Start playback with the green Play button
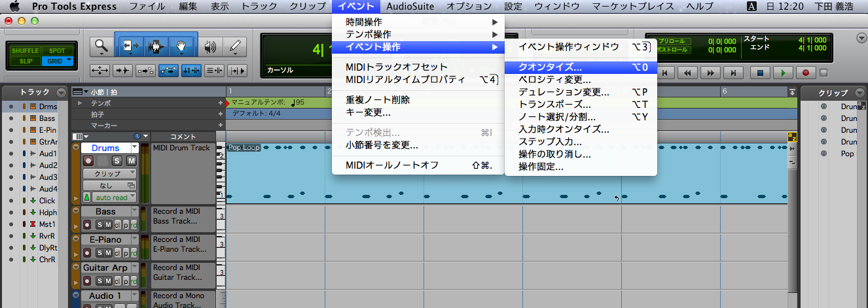868x308 pixels. click(782, 73)
